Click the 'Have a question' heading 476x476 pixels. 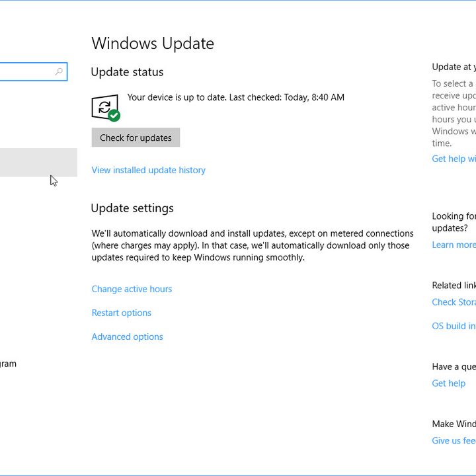[454, 367]
